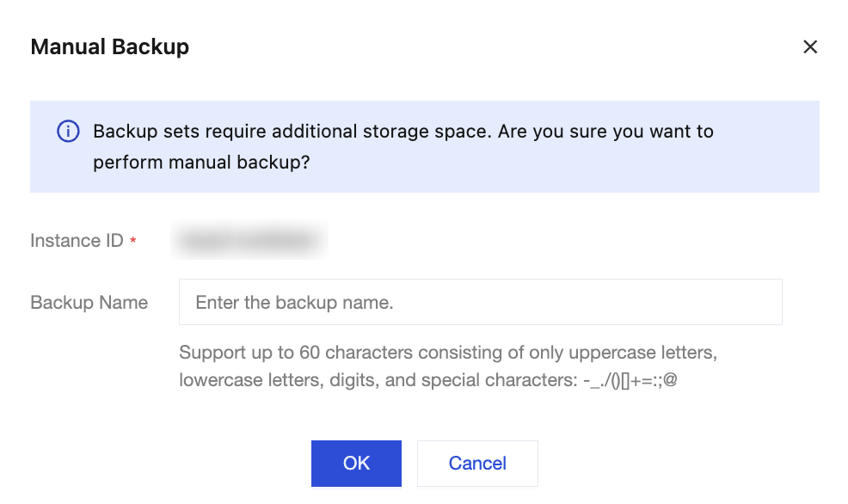Close the Manual Backup dialog
The width and height of the screenshot is (848, 504).
(809, 47)
